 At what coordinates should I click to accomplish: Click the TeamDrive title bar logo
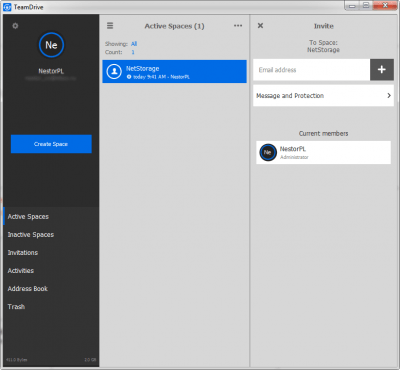[7, 7]
